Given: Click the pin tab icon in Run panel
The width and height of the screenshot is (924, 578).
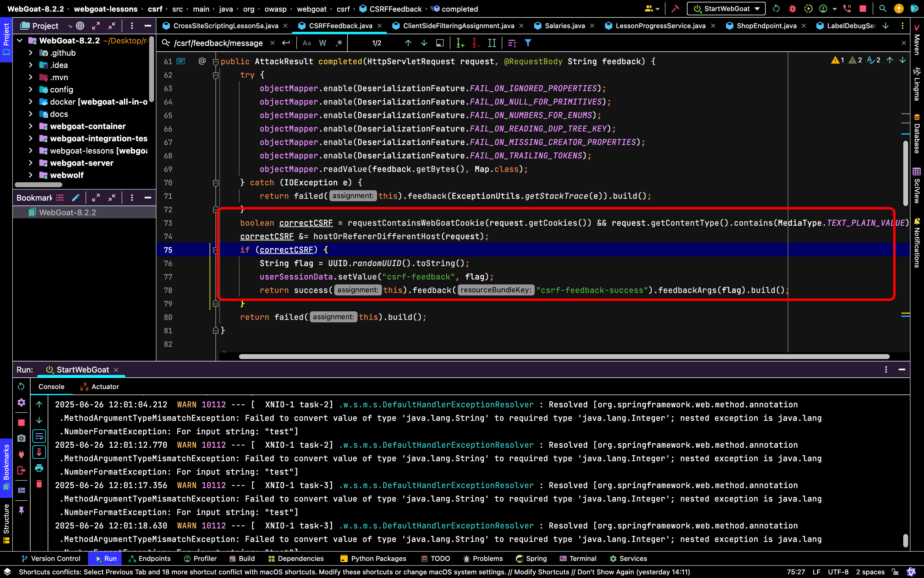Looking at the screenshot, I should (21, 510).
